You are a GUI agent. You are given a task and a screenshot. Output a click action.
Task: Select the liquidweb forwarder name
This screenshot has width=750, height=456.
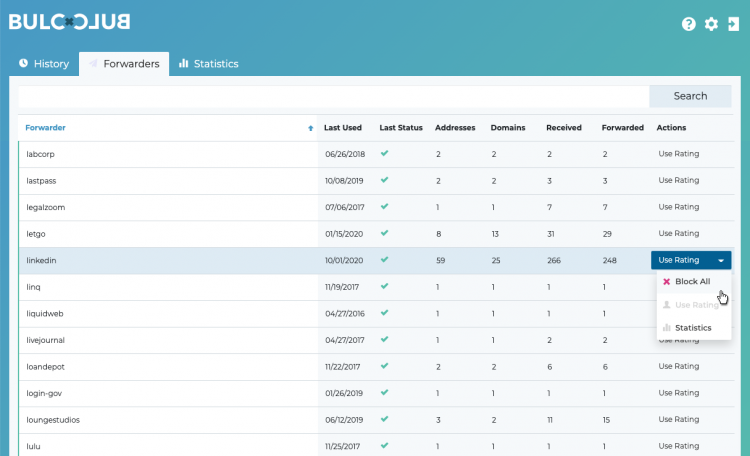[x=44, y=313]
